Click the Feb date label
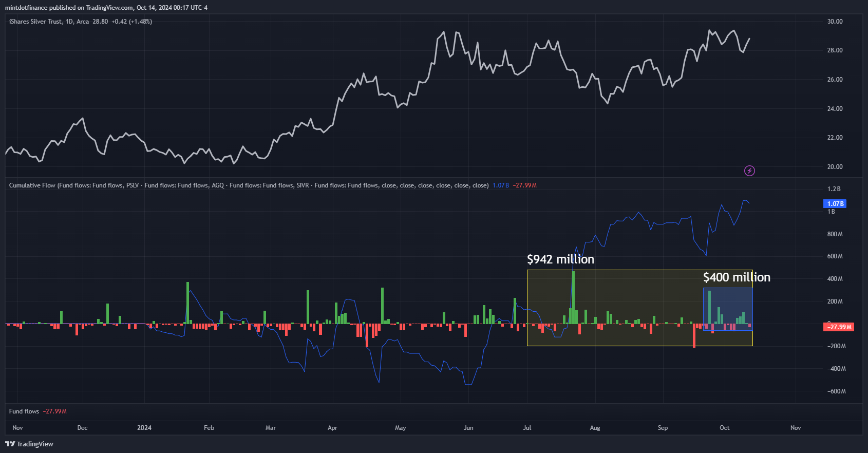The width and height of the screenshot is (868, 453). pos(209,428)
